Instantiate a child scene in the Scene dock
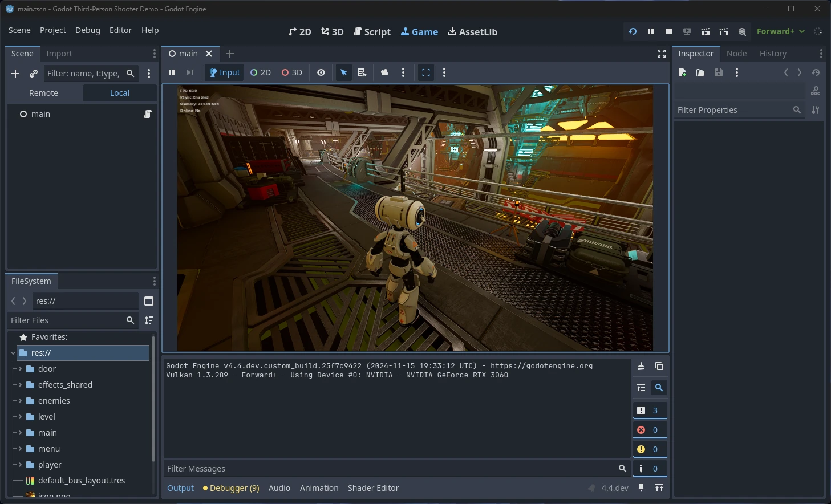 click(33, 73)
